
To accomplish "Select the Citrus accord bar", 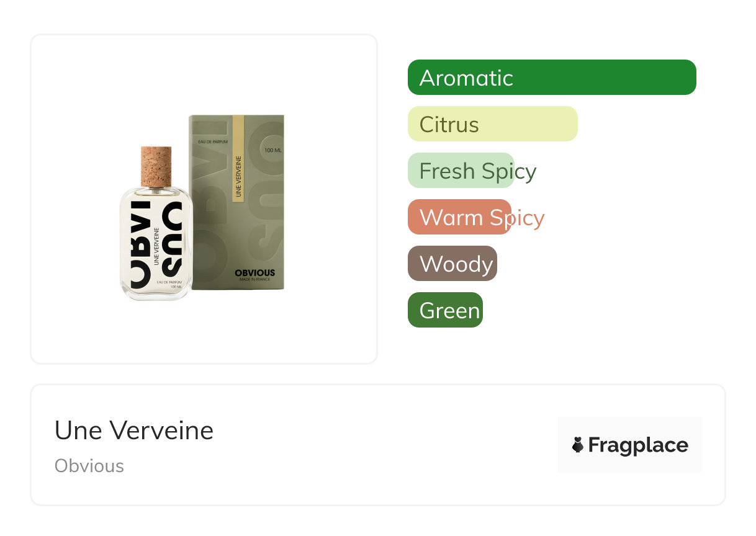I will pyautogui.click(x=492, y=124).
